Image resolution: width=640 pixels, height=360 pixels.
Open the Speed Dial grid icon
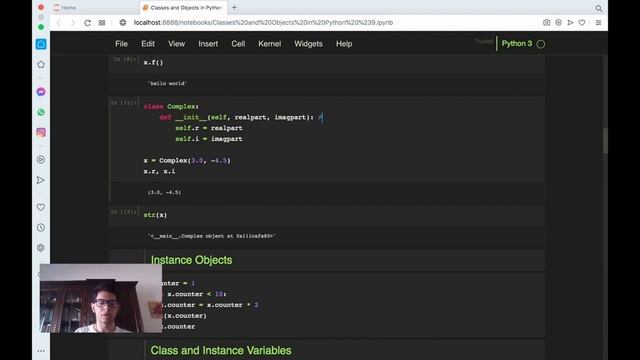coord(102,23)
